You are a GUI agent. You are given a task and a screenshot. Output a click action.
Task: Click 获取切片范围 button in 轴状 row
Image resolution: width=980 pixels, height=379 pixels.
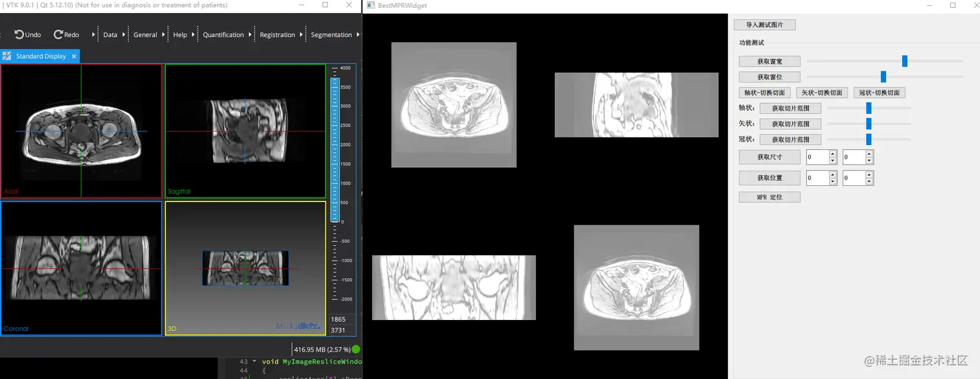(x=790, y=108)
